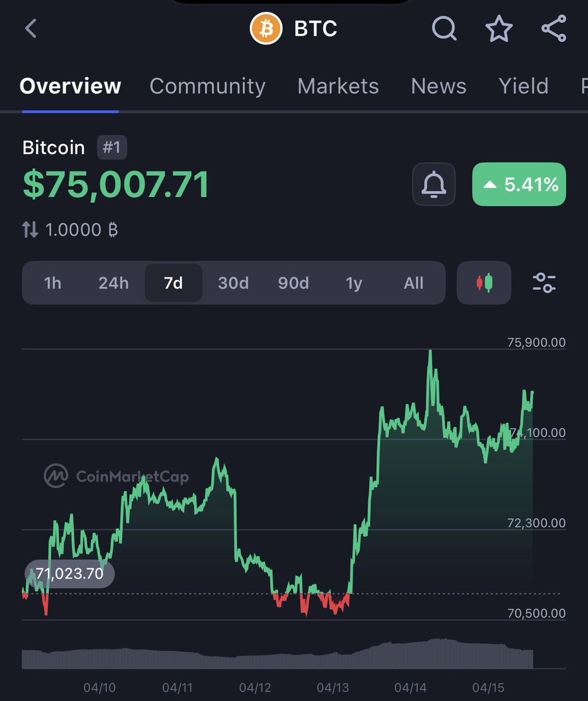The height and width of the screenshot is (701, 588).
Task: Tap the $75,007.71 price value
Action: (116, 185)
